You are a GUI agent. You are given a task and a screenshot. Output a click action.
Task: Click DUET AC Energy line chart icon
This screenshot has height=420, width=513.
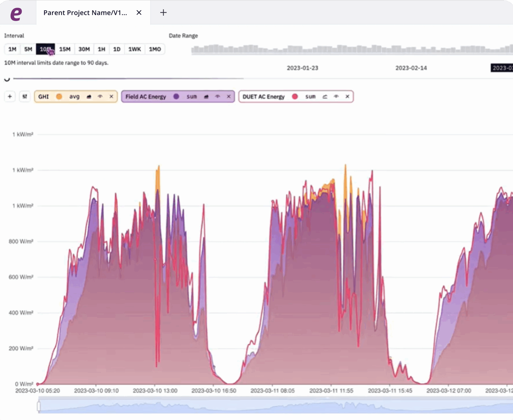[x=325, y=96]
